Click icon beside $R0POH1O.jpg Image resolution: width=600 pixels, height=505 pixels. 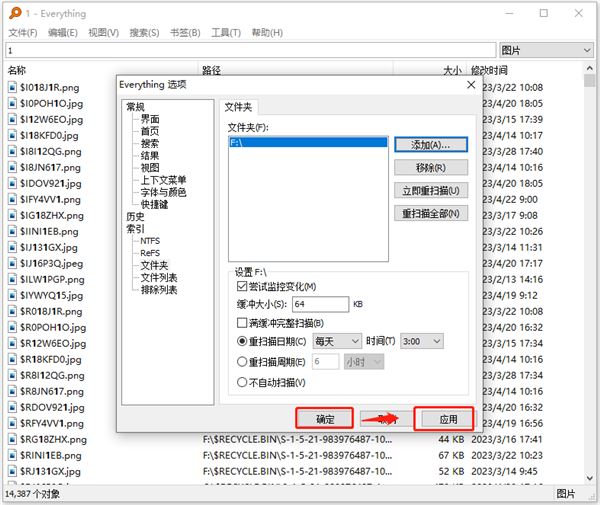point(13,328)
